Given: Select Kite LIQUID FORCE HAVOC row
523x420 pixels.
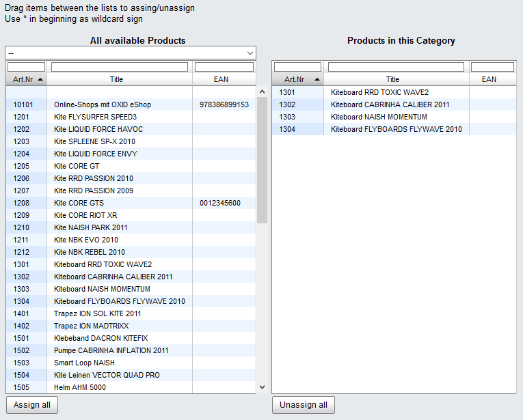Looking at the screenshot, I should coord(131,129).
